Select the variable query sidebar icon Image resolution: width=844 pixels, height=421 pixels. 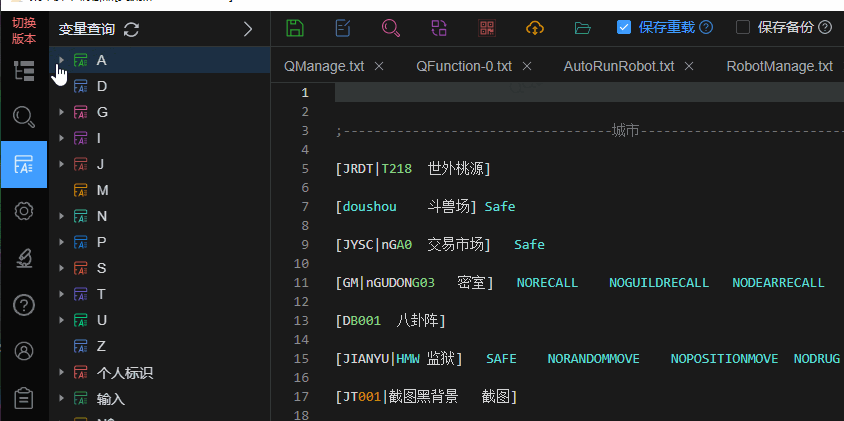click(x=24, y=164)
